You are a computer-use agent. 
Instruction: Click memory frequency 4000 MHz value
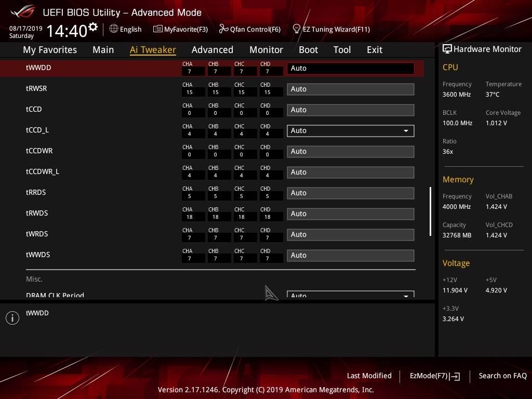(456, 207)
